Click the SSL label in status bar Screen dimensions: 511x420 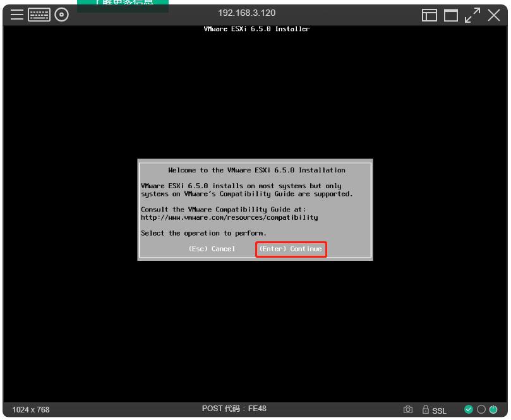pyautogui.click(x=439, y=411)
